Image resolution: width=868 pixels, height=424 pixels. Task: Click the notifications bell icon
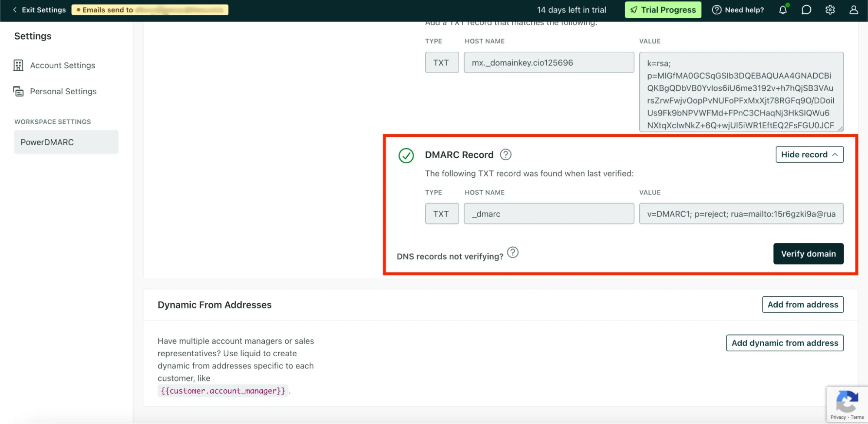point(783,10)
